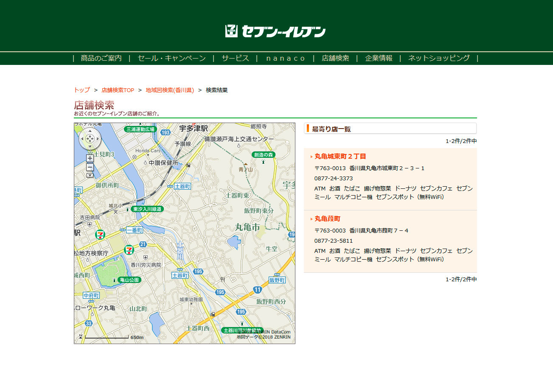
Task: Go to トップ via the breadcrumb
Action: [x=82, y=90]
